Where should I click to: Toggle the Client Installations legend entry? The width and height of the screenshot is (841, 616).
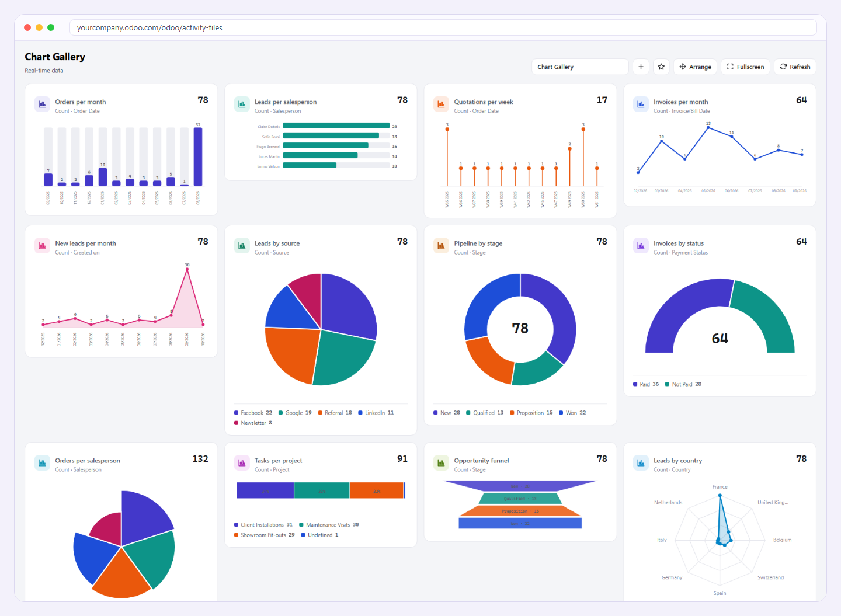(263, 525)
